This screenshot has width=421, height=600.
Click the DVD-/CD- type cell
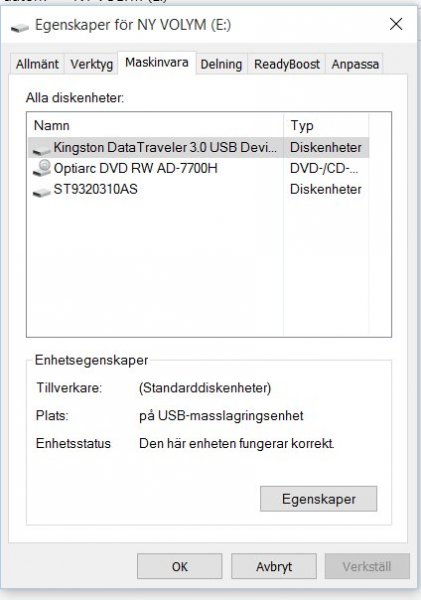click(324, 168)
